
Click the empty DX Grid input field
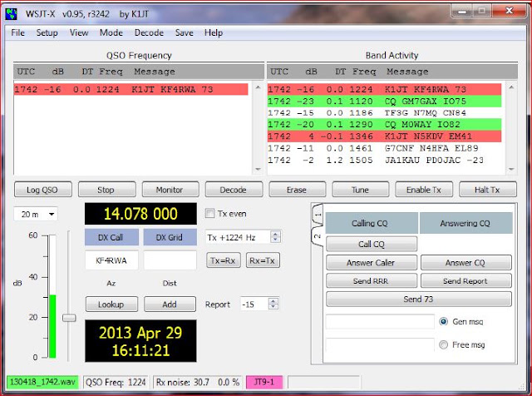pyautogui.click(x=170, y=260)
